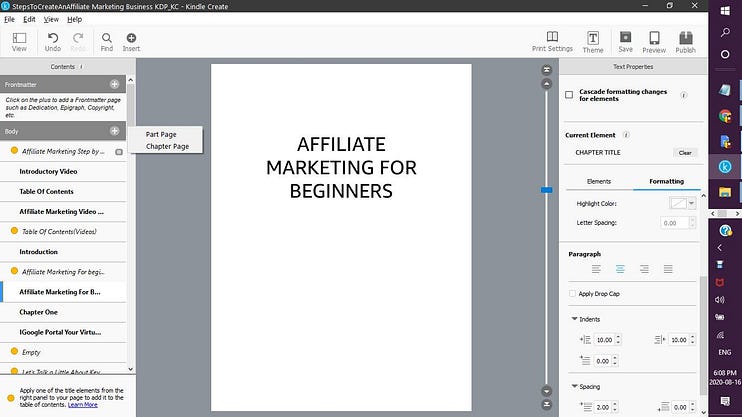Click Contents list scroll down arrow
Viewport: 742px width, 417px height.
coord(131,369)
